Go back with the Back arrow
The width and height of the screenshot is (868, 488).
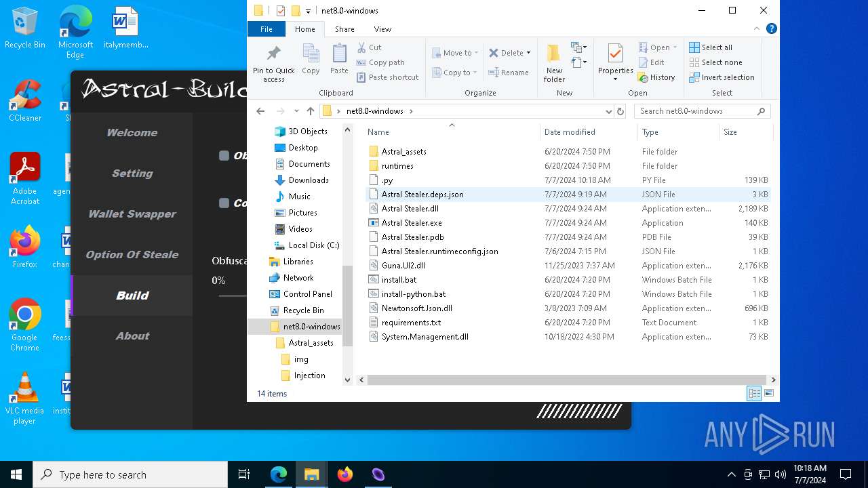point(260,111)
